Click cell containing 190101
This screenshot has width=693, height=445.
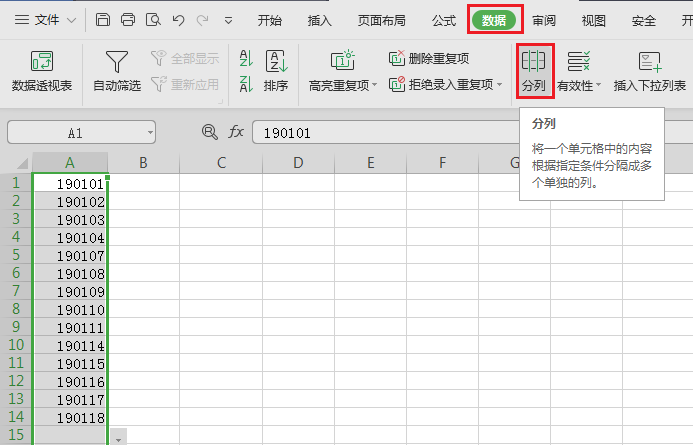(70, 183)
